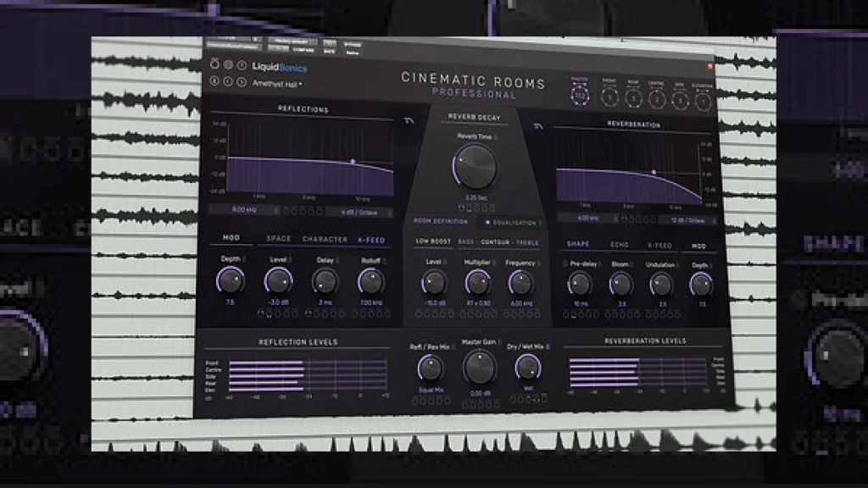Switch to the reverberation MOD tab
This screenshot has width=868, height=488.
tap(698, 247)
